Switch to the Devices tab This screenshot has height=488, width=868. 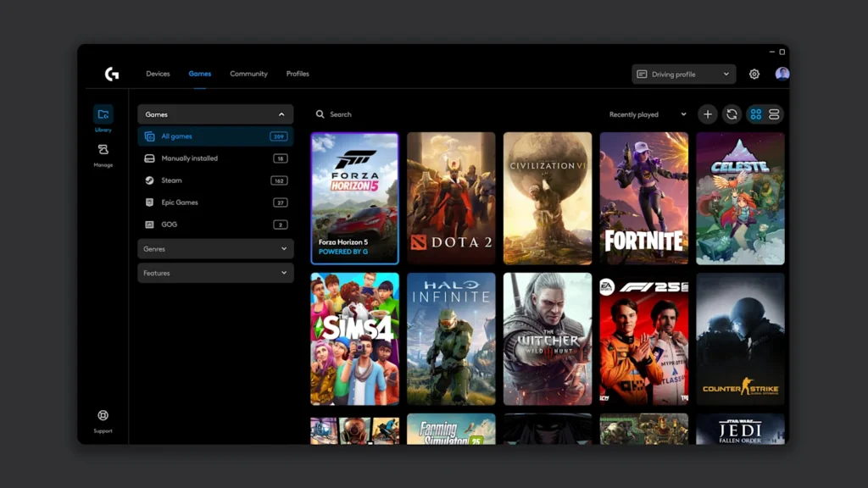point(158,74)
